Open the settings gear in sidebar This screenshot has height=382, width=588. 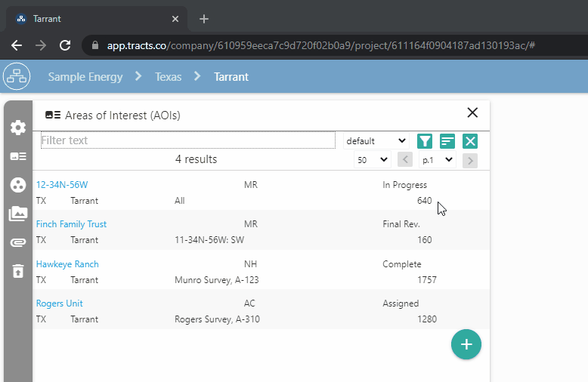click(17, 128)
